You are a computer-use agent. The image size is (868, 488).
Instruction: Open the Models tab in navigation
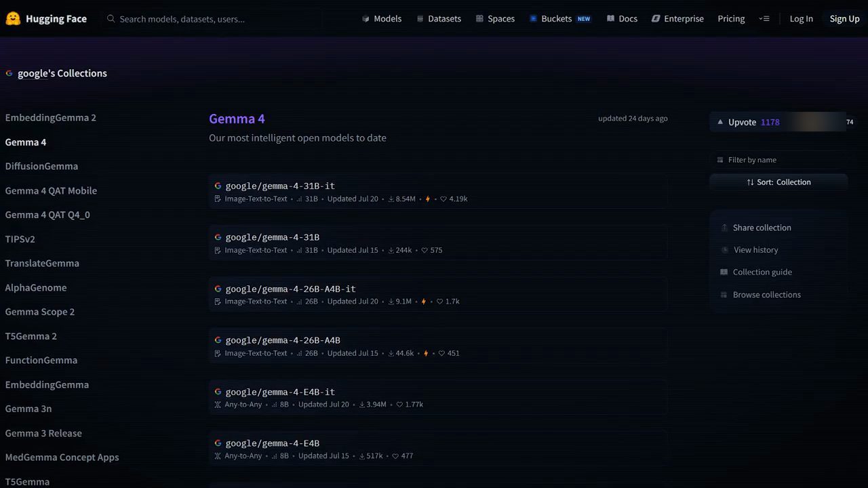[382, 19]
